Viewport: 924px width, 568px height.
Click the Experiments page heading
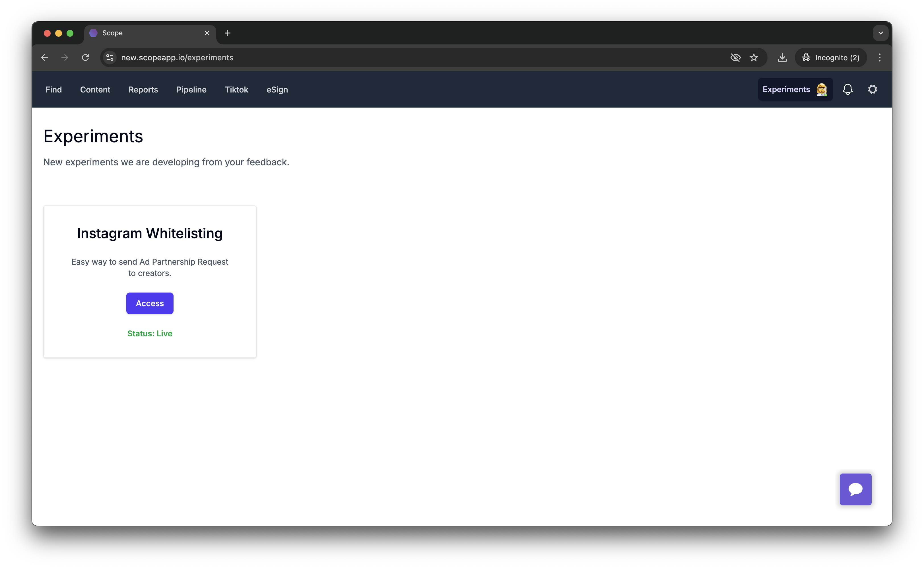coord(93,136)
